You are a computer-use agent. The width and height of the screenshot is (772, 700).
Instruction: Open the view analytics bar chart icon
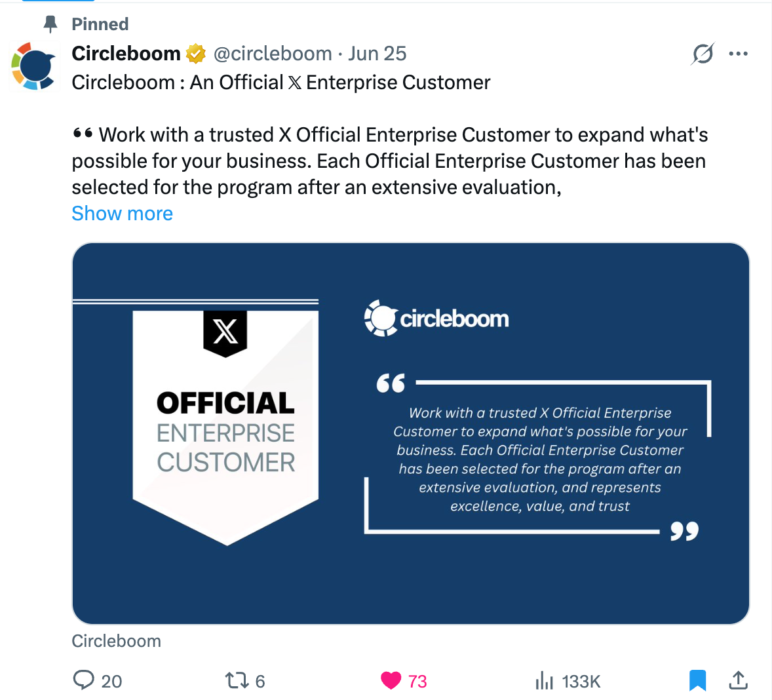545,680
